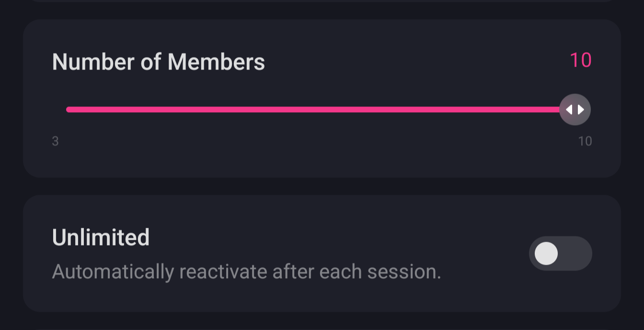
Task: Click the Number of Members heading
Action: pyautogui.click(x=158, y=62)
